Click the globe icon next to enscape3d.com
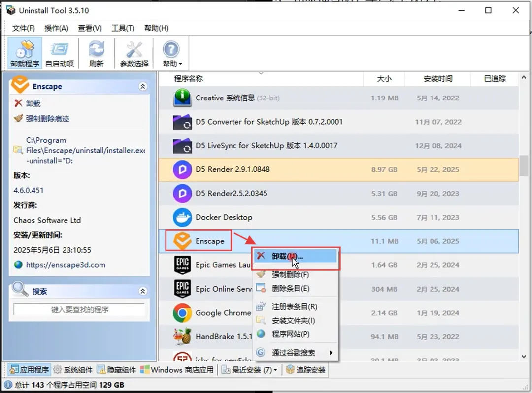The width and height of the screenshot is (532, 393). (x=18, y=265)
